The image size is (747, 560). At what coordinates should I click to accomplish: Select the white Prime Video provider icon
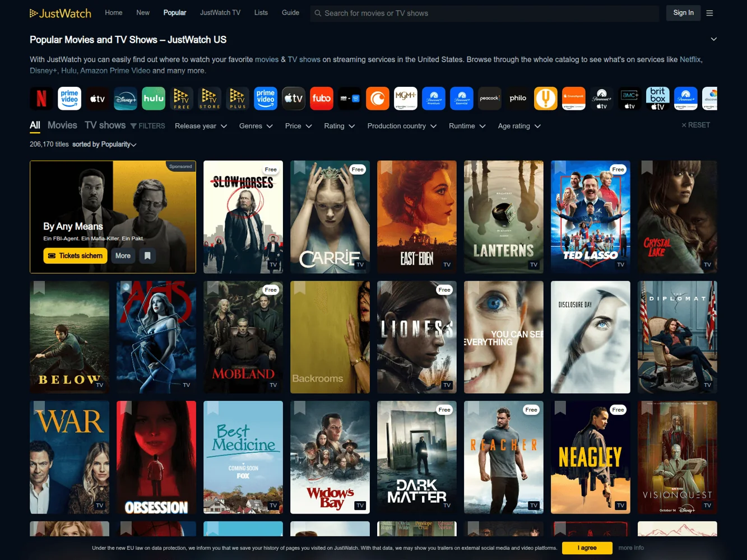69,99
